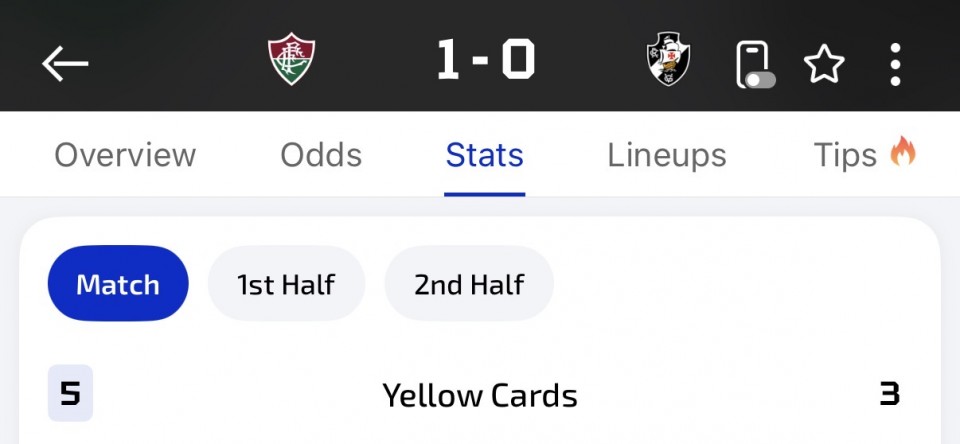Click the 1-0 score in header

[x=485, y=61]
